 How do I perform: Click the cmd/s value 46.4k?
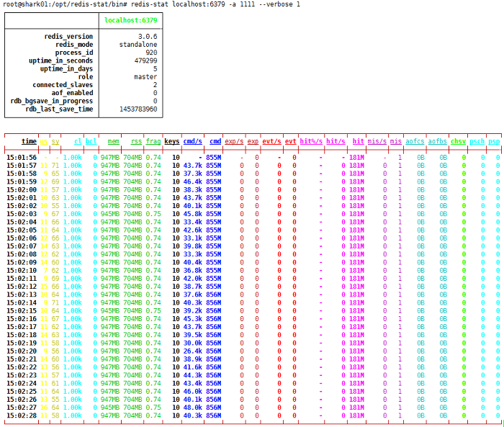(192, 181)
